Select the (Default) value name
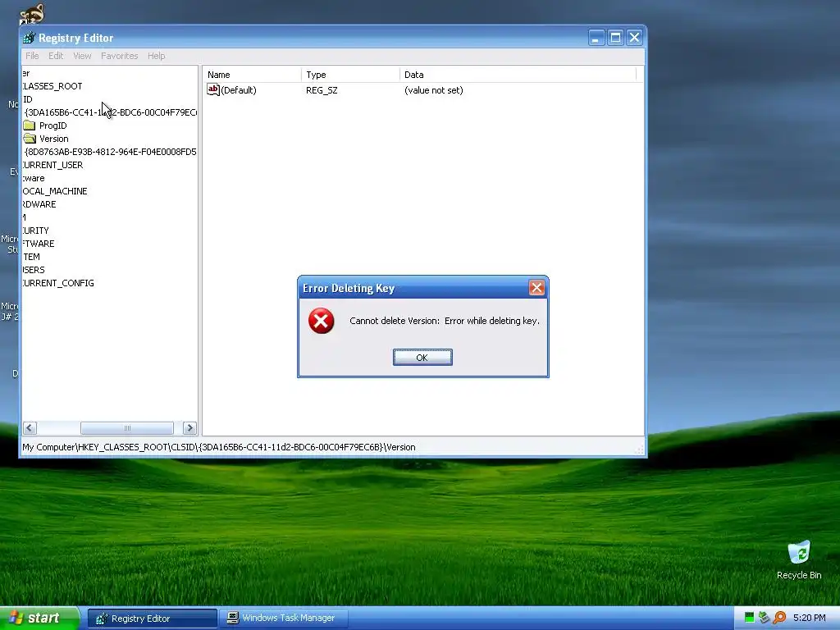The height and width of the screenshot is (630, 840). 239,90
